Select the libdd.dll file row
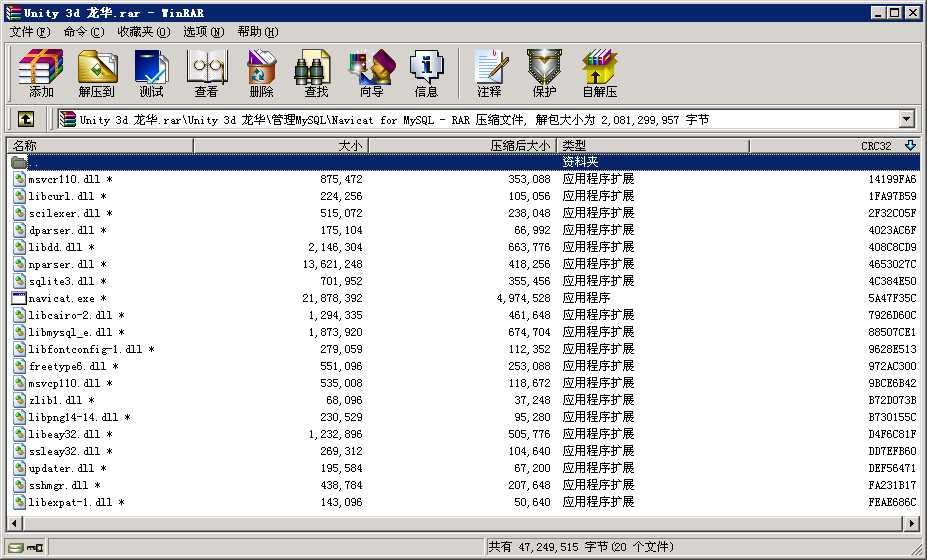Viewport: 927px width, 560px height. pyautogui.click(x=464, y=247)
